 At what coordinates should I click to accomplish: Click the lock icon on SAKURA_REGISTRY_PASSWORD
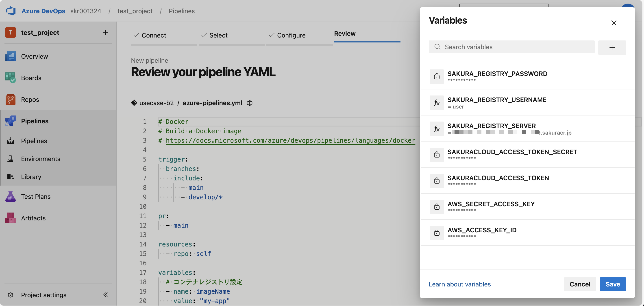click(x=437, y=76)
